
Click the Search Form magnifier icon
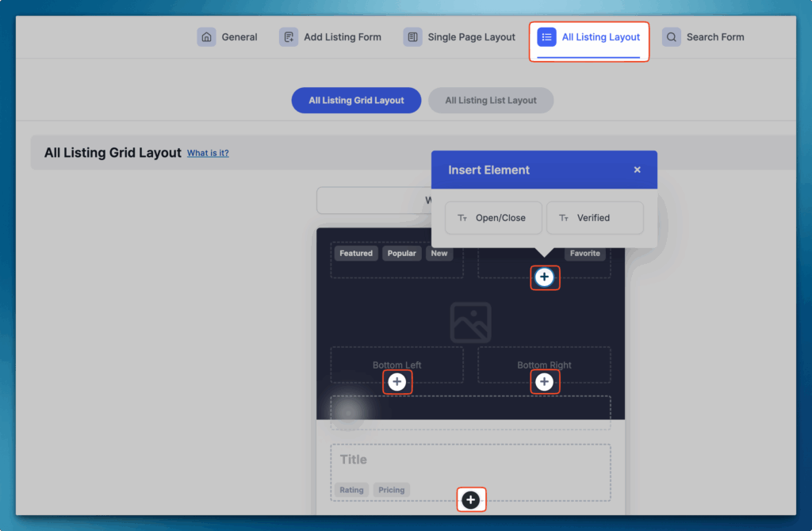click(672, 37)
